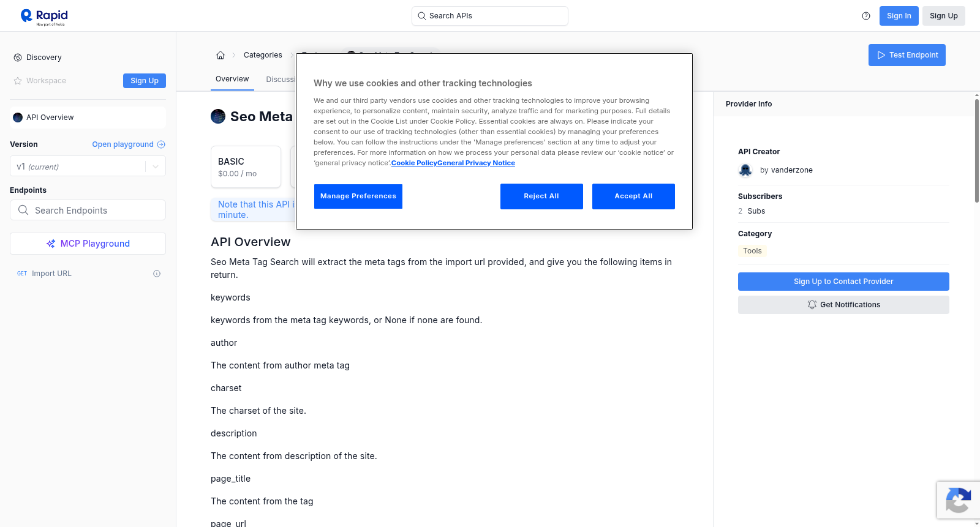Click the Discovery compass icon
Viewport: 980px width, 527px height.
[18, 58]
